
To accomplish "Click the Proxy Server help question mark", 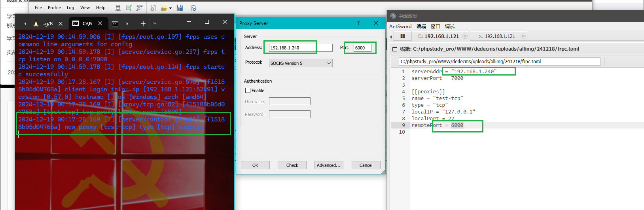I will point(358,23).
